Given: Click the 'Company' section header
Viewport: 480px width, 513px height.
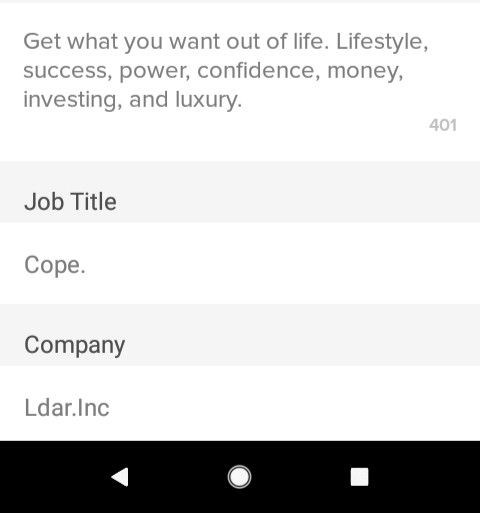Looking at the screenshot, I should click(75, 345).
